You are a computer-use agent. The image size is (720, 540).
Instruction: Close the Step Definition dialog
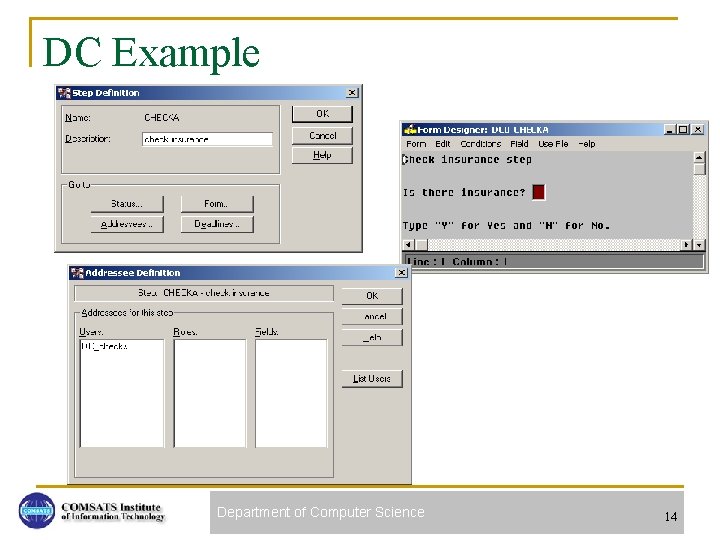352,93
